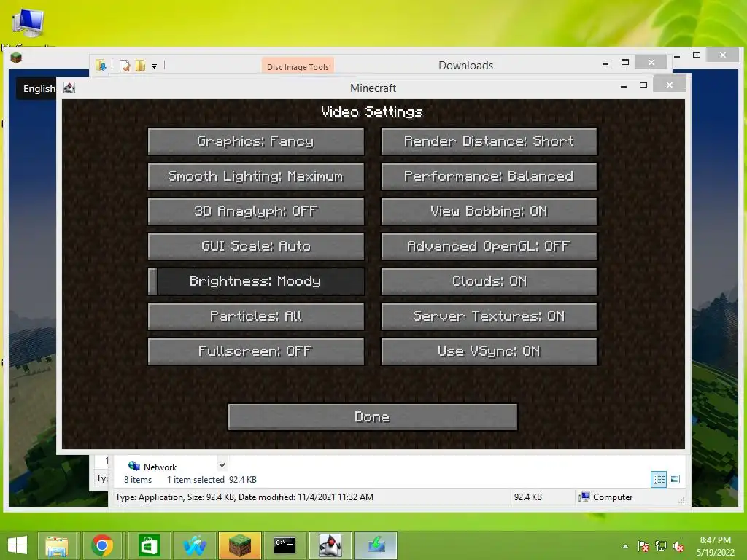
Task: Click muted volume tray icon
Action: pos(678,546)
